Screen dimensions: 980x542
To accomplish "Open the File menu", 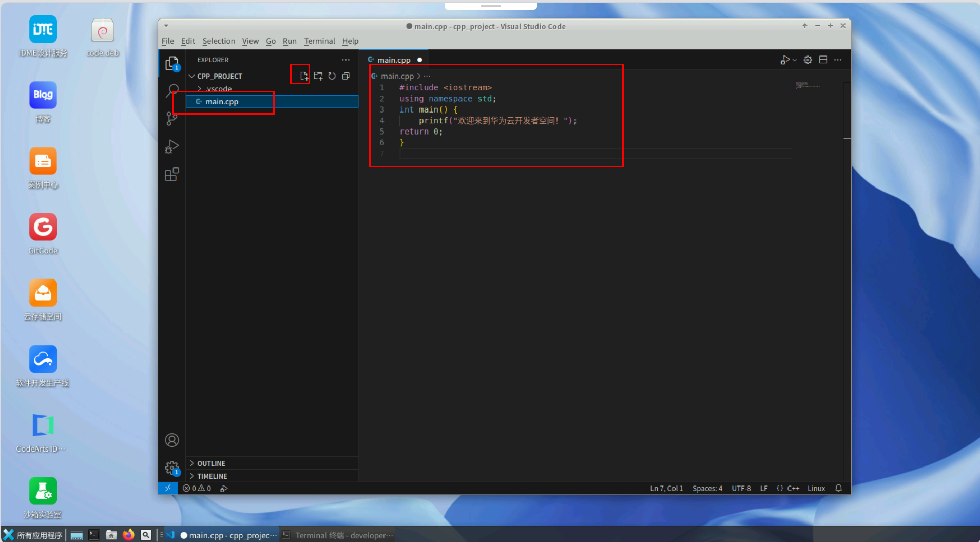I will tap(167, 41).
